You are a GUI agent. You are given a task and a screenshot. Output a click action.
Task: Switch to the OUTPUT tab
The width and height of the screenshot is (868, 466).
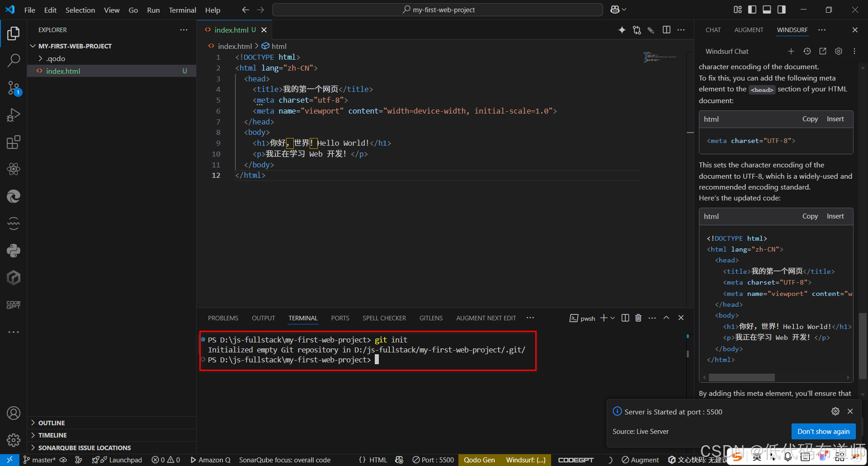click(x=264, y=318)
